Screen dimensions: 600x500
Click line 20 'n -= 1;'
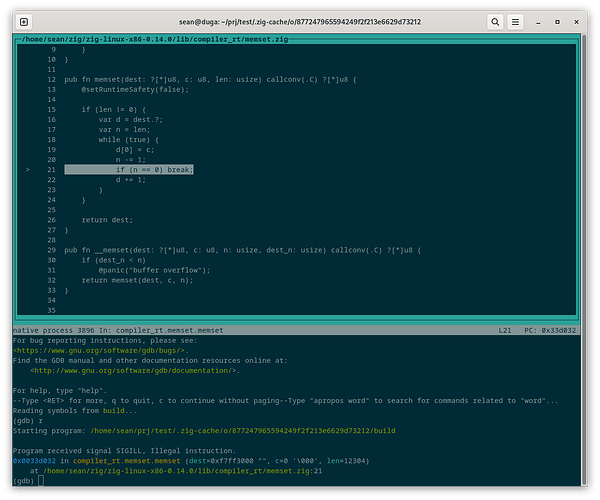131,160
